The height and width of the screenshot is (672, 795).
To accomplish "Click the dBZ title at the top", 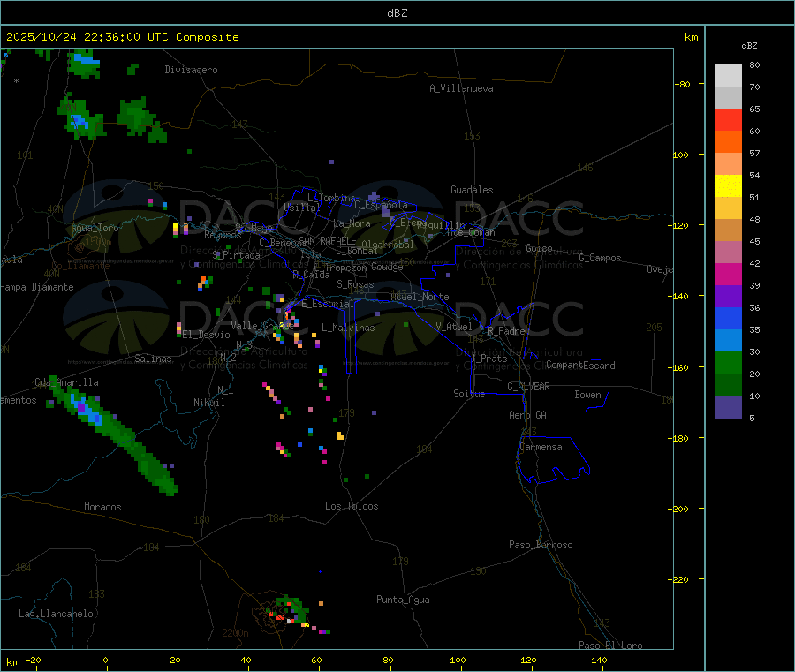I will pos(397,13).
